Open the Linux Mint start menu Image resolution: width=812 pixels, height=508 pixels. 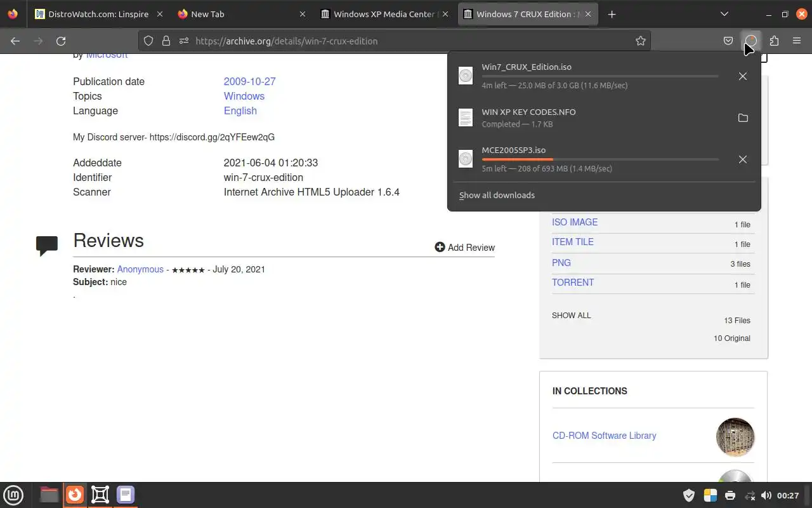(x=13, y=495)
